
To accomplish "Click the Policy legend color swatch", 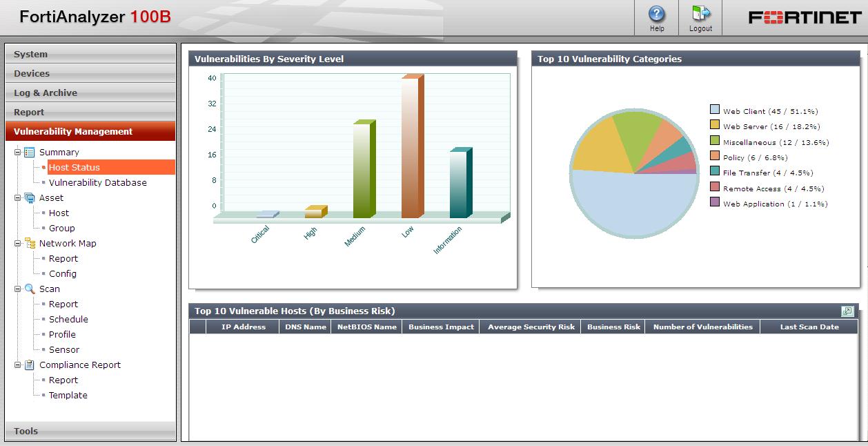I will click(715, 156).
